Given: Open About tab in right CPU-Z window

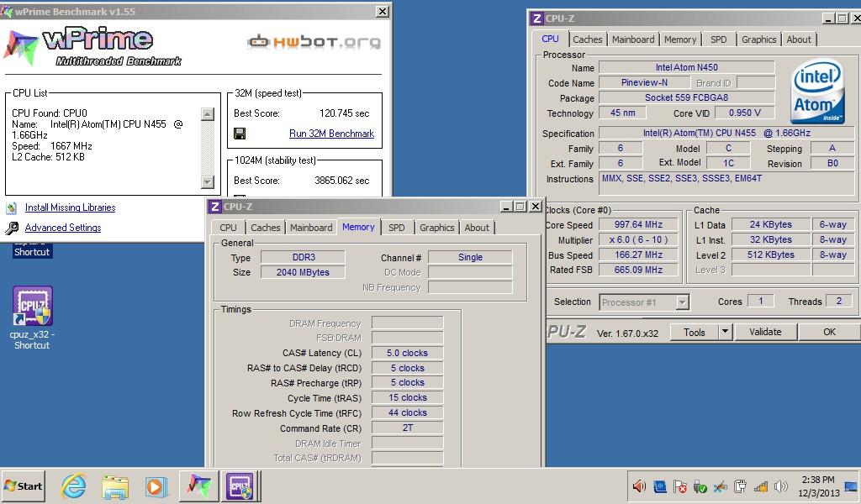Looking at the screenshot, I should (x=799, y=39).
